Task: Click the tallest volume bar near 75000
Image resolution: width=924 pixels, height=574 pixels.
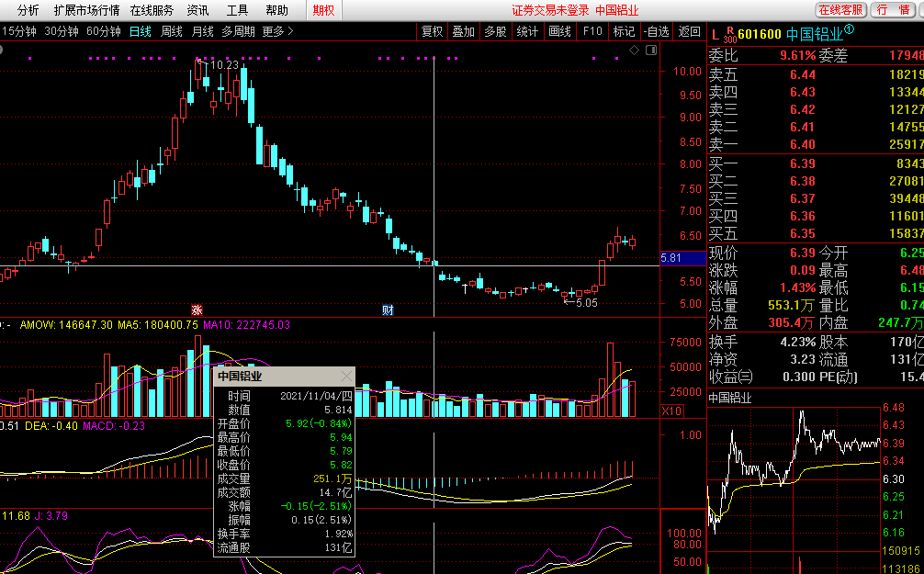Action: pos(197,377)
